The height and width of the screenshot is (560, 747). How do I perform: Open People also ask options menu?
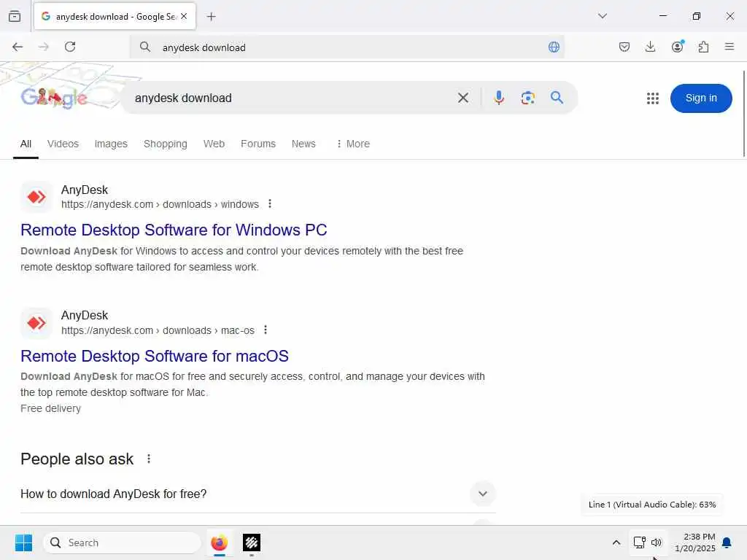pos(149,459)
